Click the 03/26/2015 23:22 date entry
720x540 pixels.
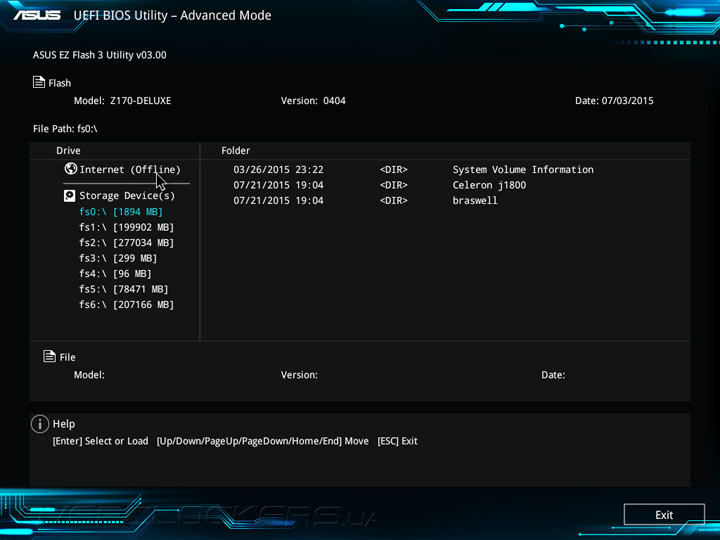tap(278, 169)
